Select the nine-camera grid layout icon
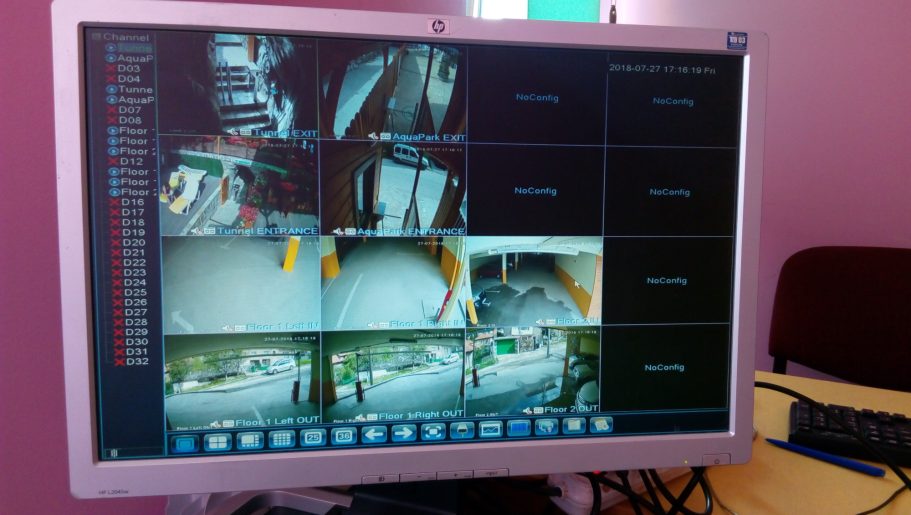 tap(249, 440)
